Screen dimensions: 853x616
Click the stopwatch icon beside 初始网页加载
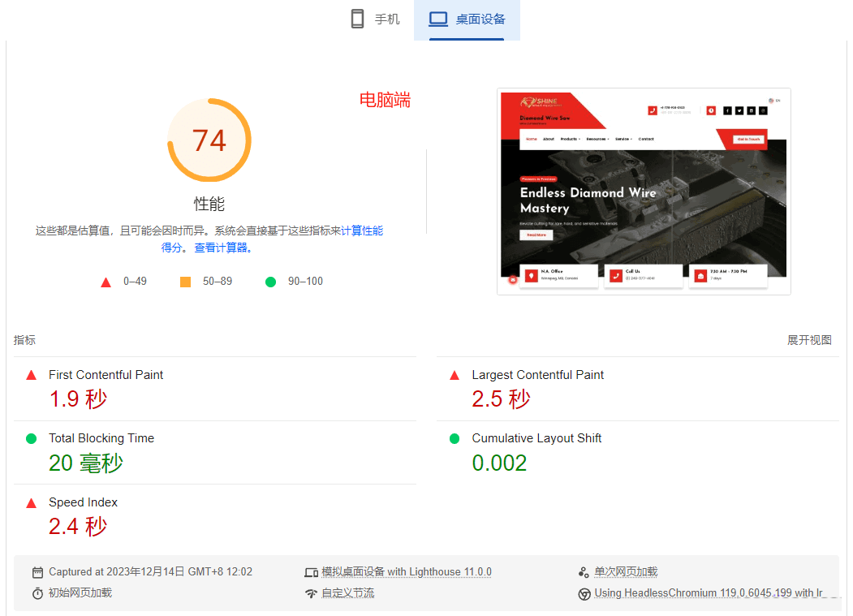pos(37,593)
